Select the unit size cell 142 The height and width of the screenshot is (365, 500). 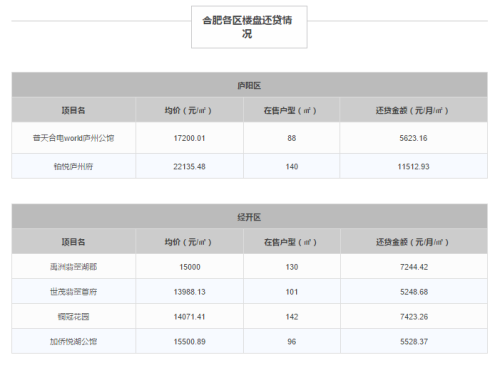click(292, 317)
